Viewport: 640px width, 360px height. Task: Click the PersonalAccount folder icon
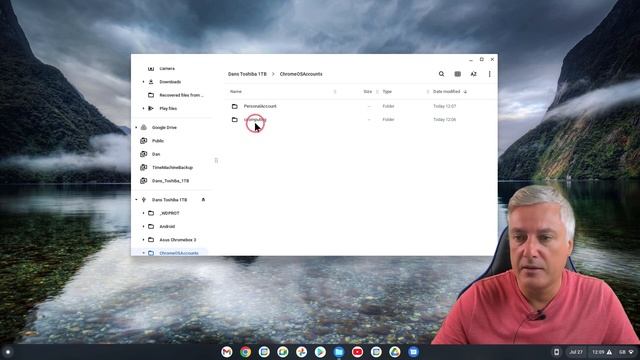pyautogui.click(x=235, y=106)
